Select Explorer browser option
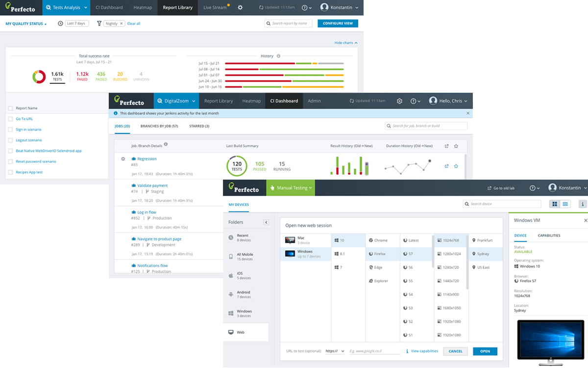588x368 pixels. tap(383, 281)
